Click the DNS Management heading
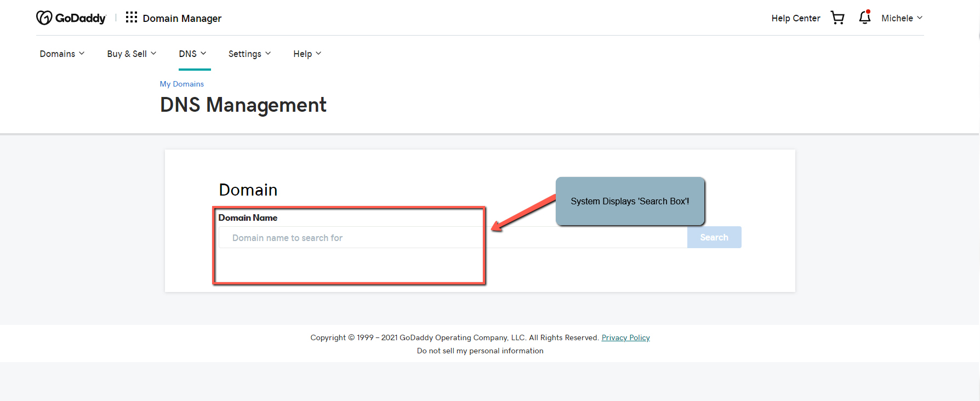This screenshot has width=980, height=401. [x=243, y=105]
